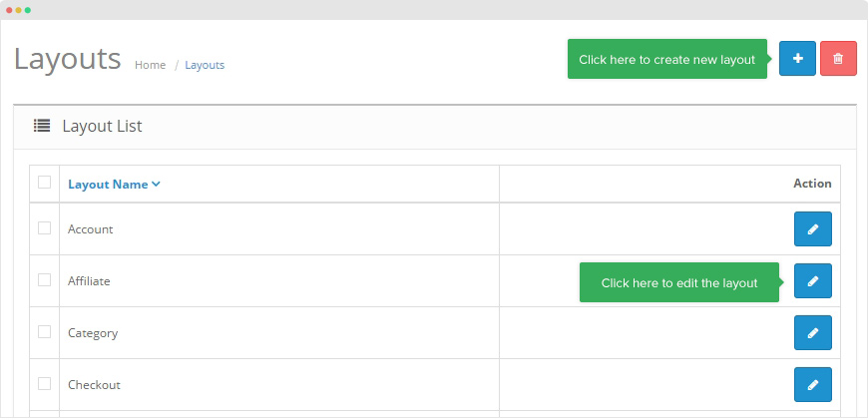
Task: Click the Action column header
Action: [811, 184]
